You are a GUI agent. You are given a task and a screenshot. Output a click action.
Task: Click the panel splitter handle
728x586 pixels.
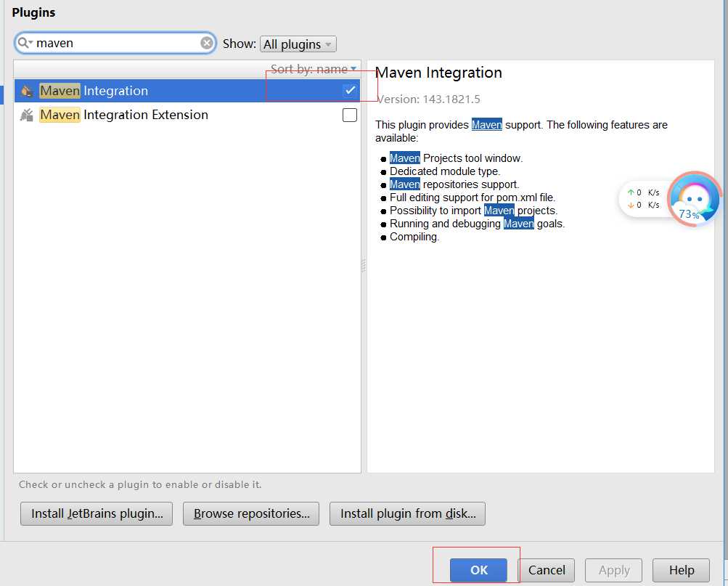364,266
